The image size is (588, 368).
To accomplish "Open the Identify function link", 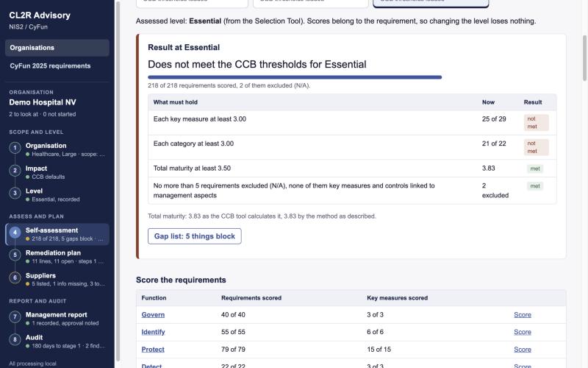I will 153,332.
